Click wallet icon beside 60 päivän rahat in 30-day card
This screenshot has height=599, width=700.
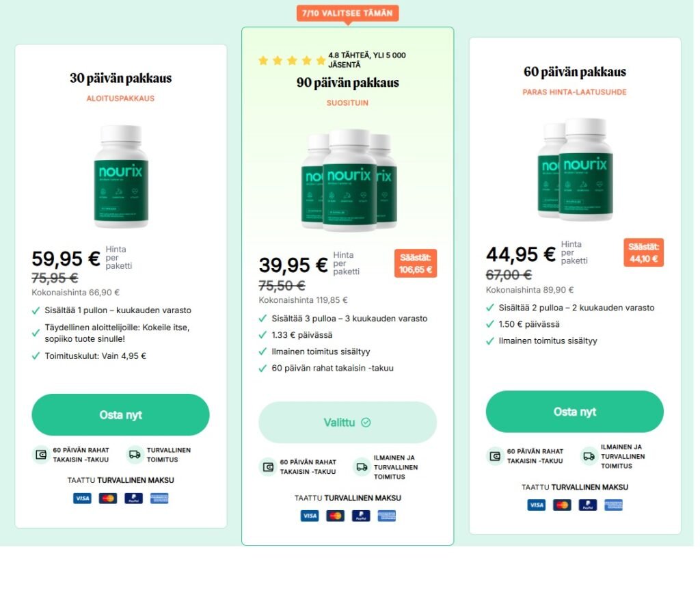click(41, 455)
